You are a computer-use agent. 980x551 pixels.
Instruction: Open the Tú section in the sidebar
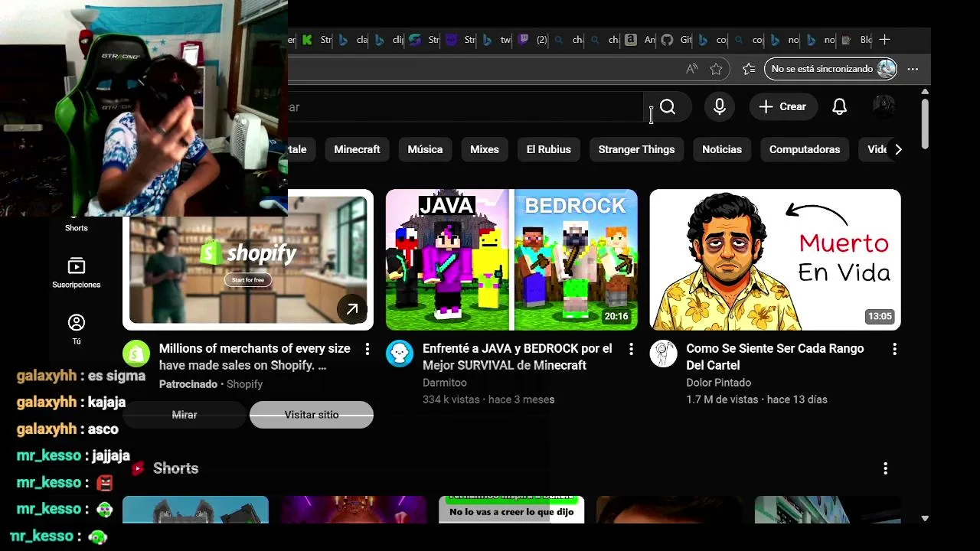76,330
